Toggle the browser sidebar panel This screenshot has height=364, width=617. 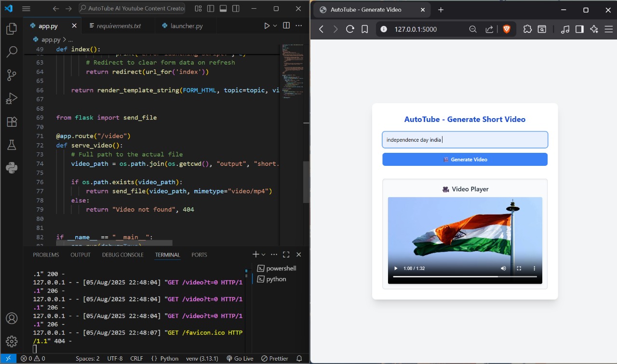point(579,29)
